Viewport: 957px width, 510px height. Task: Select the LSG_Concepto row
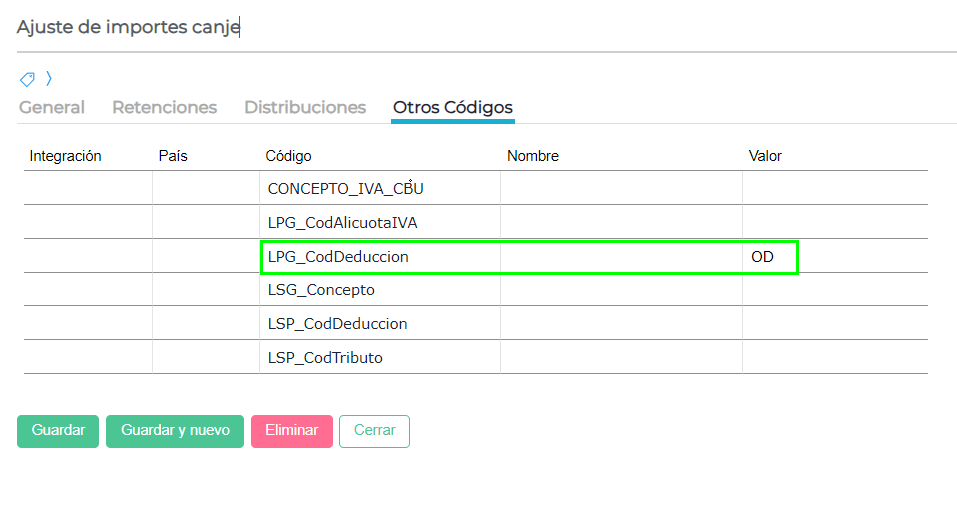pos(321,290)
